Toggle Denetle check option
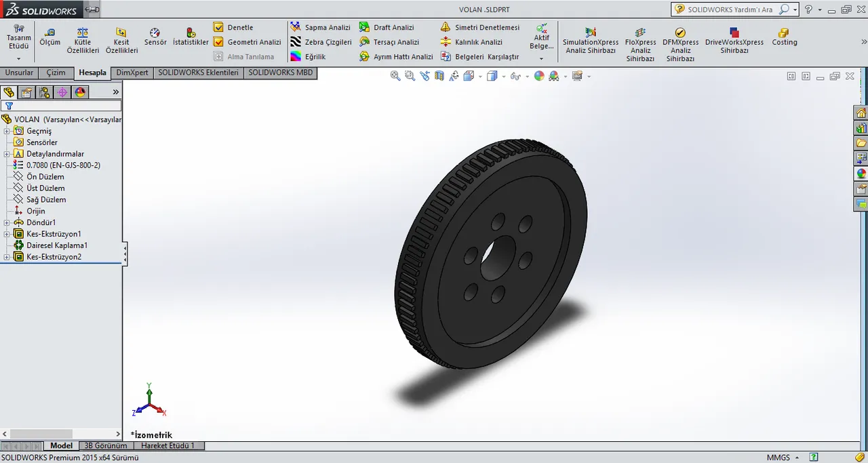The image size is (868, 463). click(233, 27)
